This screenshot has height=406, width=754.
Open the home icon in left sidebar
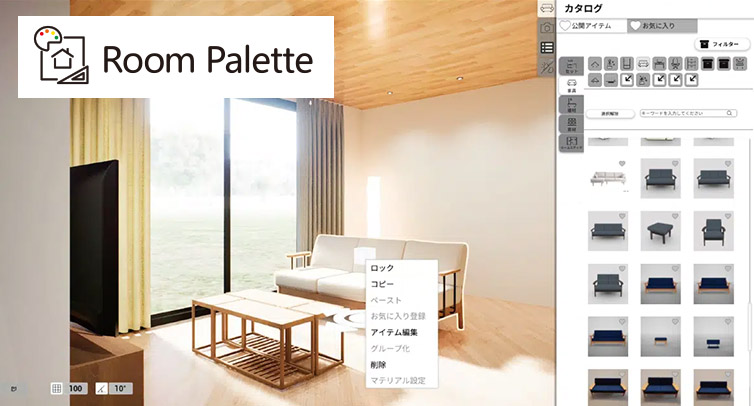pos(547,28)
